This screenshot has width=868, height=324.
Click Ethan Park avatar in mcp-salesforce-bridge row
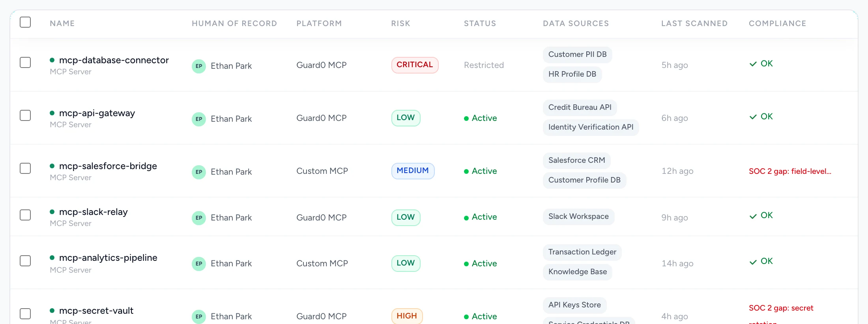point(199,172)
